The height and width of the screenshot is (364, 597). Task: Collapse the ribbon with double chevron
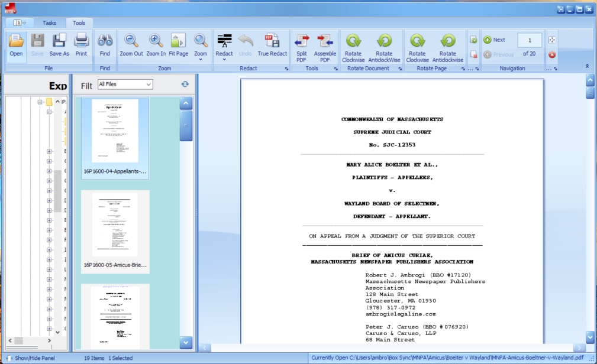coord(587,66)
